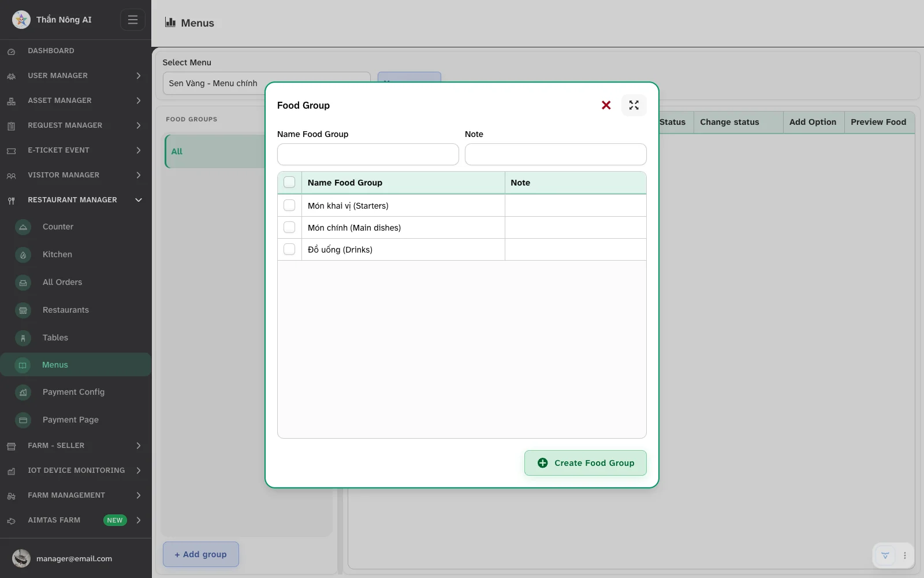Click the Tables chair icon
The width and height of the screenshot is (924, 578).
coord(23,338)
